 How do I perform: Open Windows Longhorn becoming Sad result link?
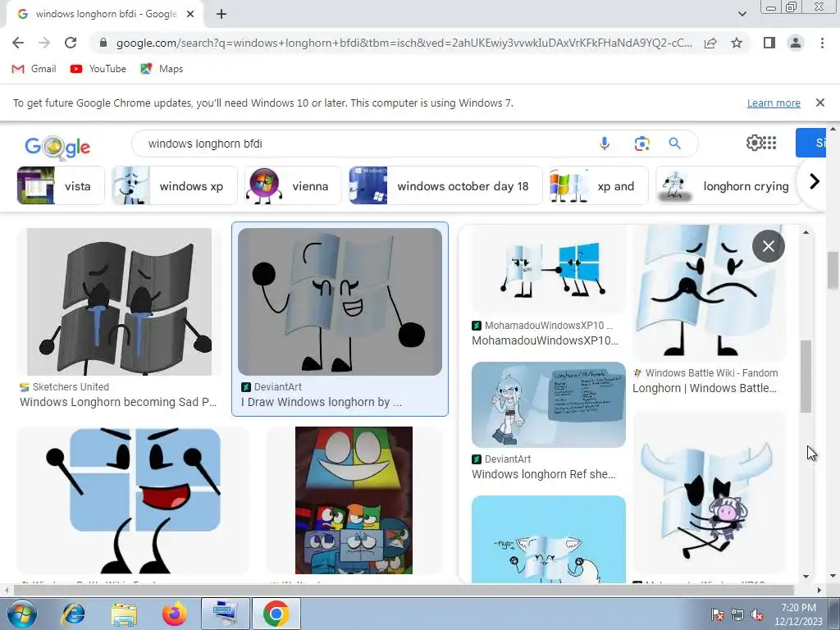[118, 402]
